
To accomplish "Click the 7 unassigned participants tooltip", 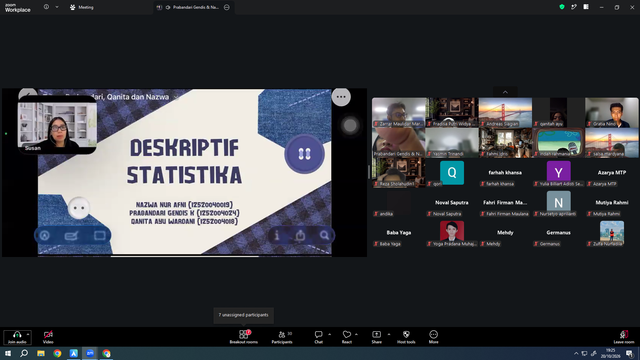I will (243, 315).
